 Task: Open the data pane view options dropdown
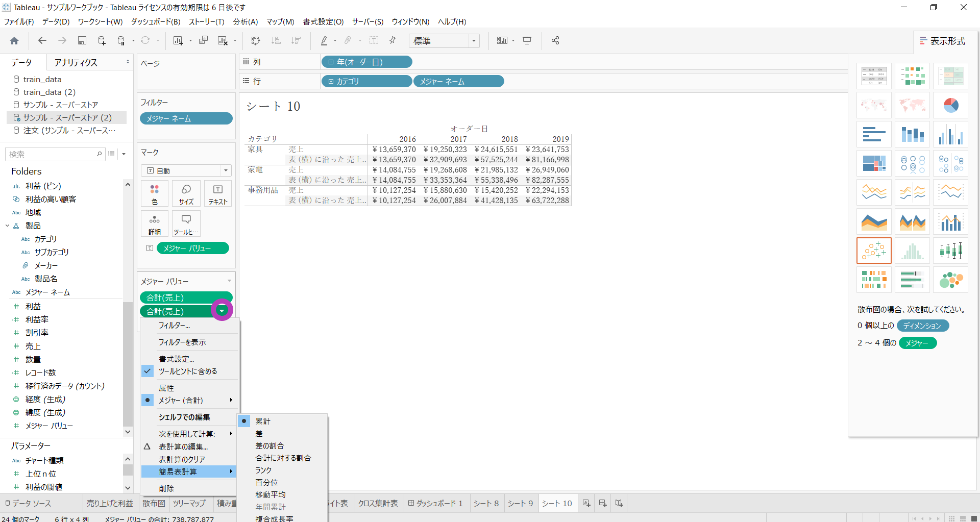tap(124, 154)
